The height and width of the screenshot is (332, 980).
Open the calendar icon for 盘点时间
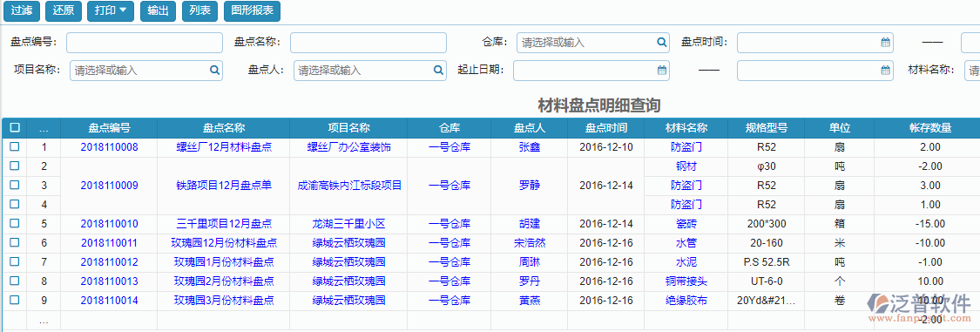885,43
